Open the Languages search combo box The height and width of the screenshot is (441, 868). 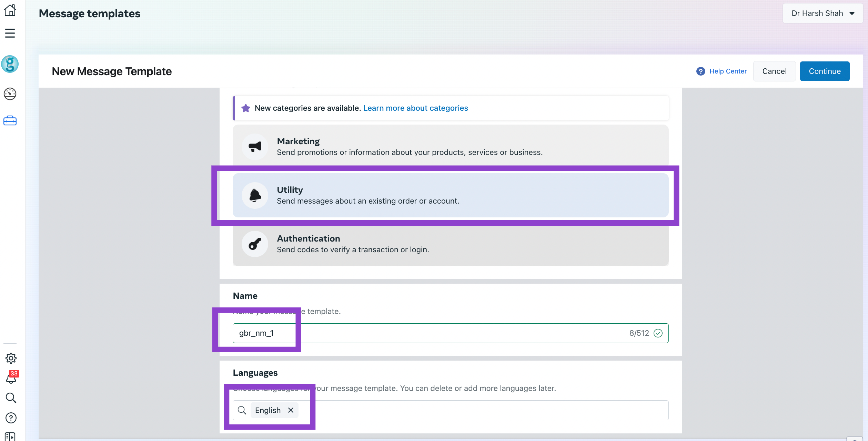tap(483, 410)
